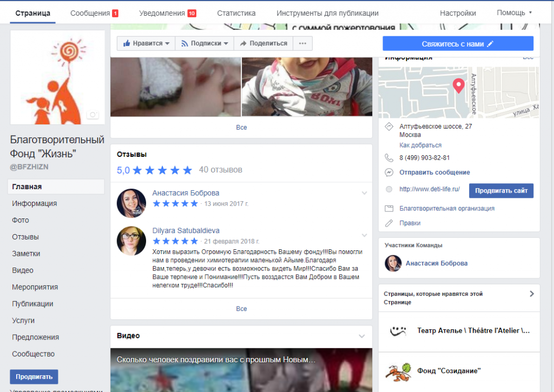Click the category icon beside Благотворительная организация
Screen dimensions: 554x392
(389, 208)
